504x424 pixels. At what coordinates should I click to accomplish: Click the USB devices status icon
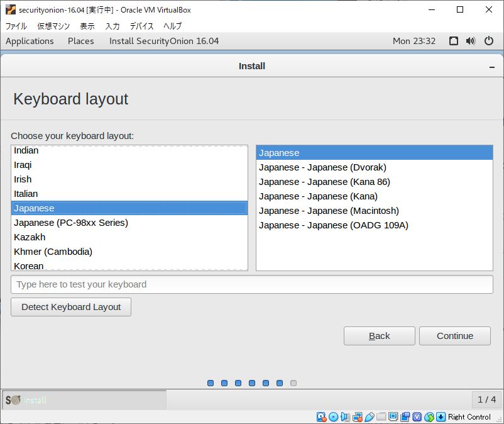(369, 417)
